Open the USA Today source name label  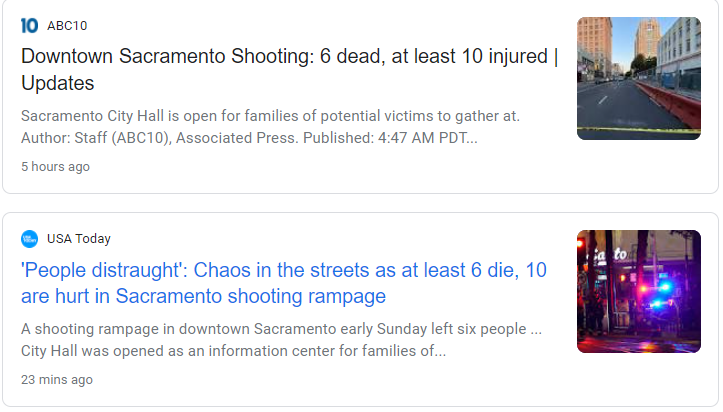(79, 239)
